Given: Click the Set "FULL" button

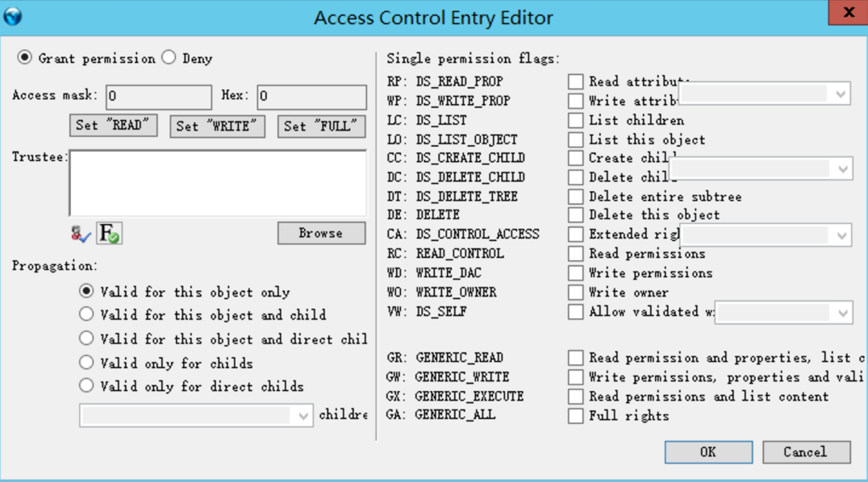Looking at the screenshot, I should (x=321, y=127).
